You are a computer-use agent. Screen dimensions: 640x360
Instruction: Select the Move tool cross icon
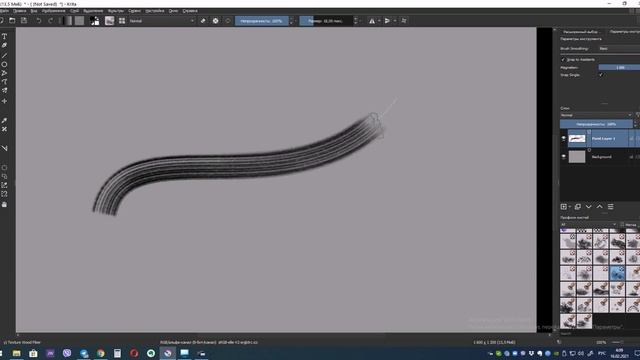(4, 101)
